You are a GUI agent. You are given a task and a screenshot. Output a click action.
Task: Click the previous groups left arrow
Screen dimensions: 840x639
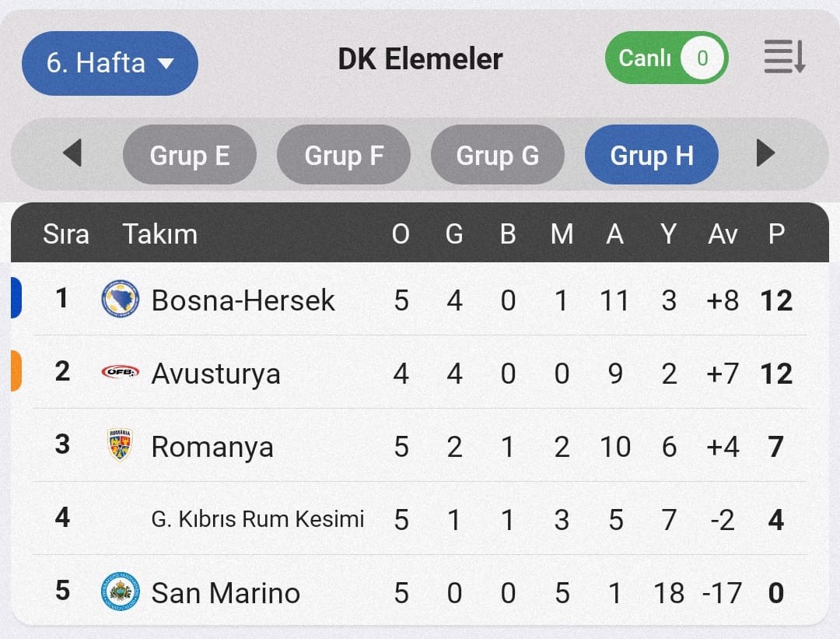[x=72, y=153]
